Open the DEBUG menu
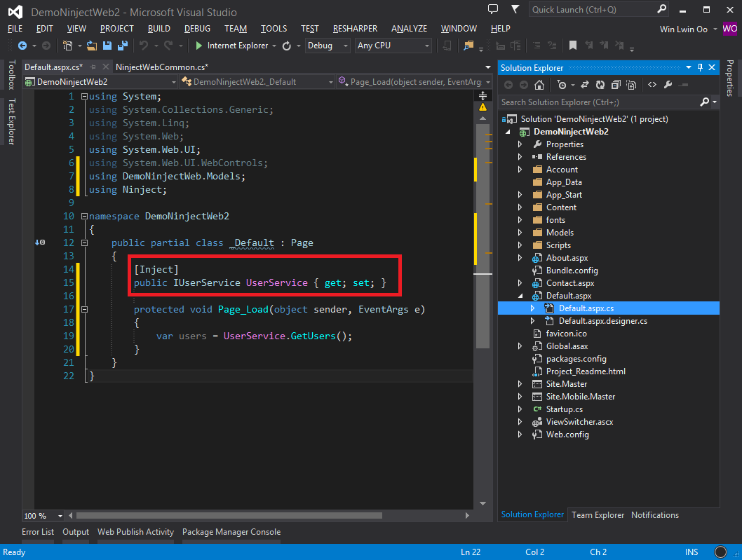 (x=197, y=28)
